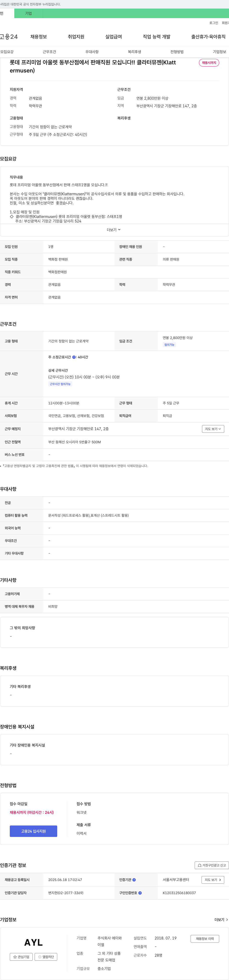Jump to the 모집요강 section tab
This screenshot has height=980, width=229.
coord(7,52)
